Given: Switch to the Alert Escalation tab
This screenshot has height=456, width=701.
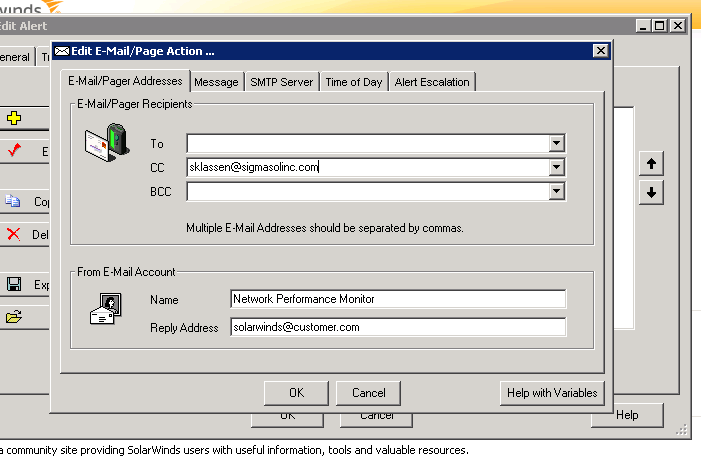Looking at the screenshot, I should (x=432, y=82).
